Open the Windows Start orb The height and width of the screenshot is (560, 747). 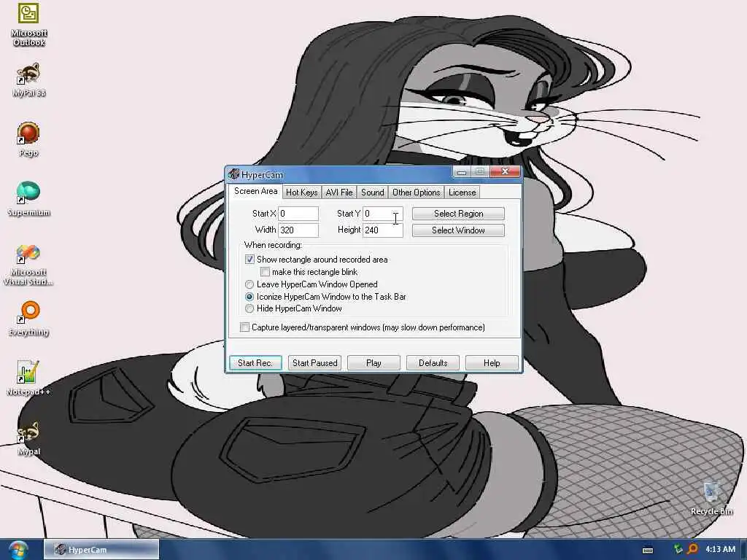18,550
